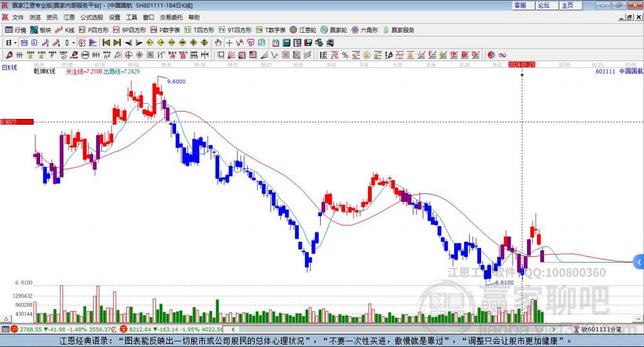Select the red pencil drawing tool
This screenshot has width=644, height=347.
(9, 55)
